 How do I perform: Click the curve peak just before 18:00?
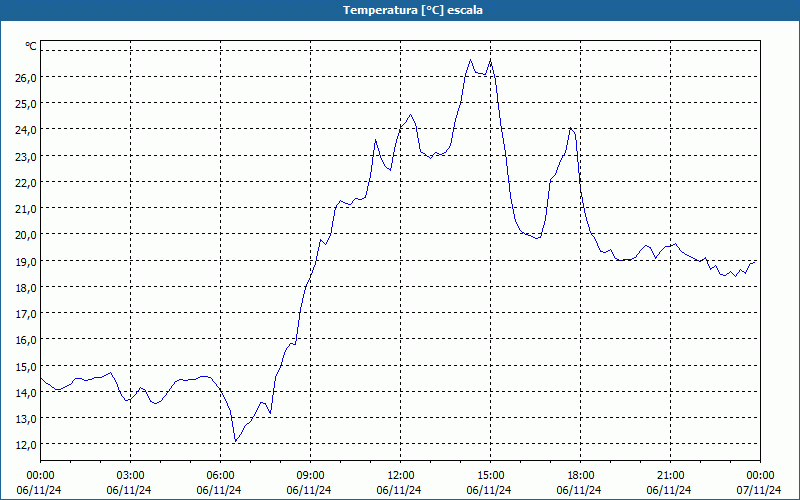[570, 128]
